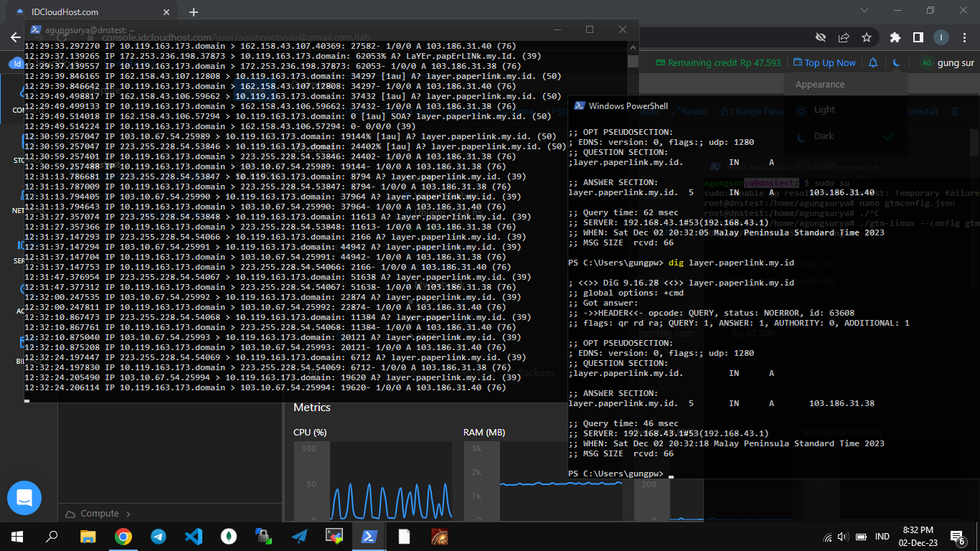Open Visual Studio Code from taskbar

pos(193,536)
